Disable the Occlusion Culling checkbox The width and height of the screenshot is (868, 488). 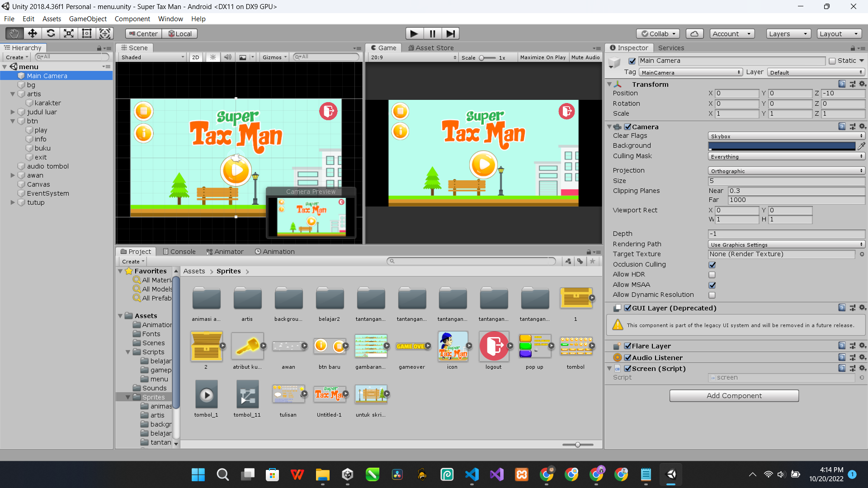pyautogui.click(x=712, y=265)
